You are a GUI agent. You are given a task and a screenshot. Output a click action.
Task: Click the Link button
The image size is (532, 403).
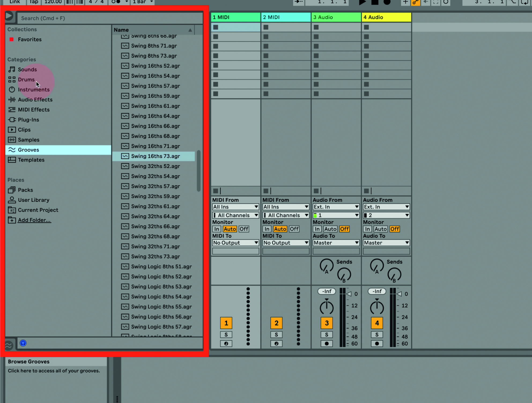(14, 2)
